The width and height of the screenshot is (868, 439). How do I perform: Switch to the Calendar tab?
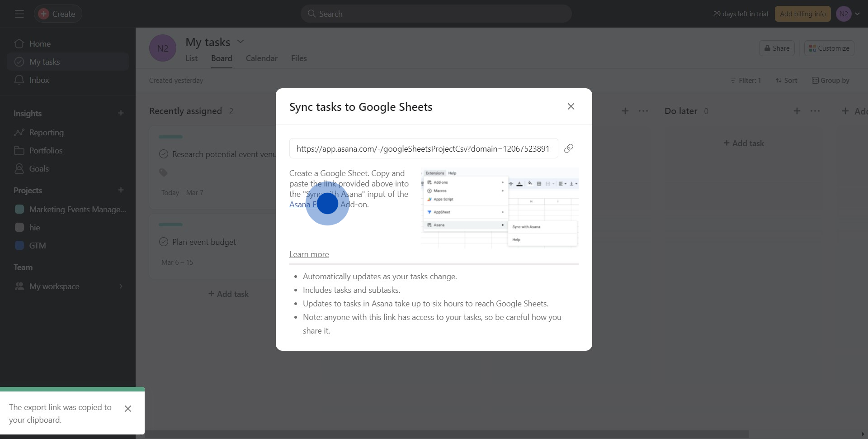[x=262, y=58]
